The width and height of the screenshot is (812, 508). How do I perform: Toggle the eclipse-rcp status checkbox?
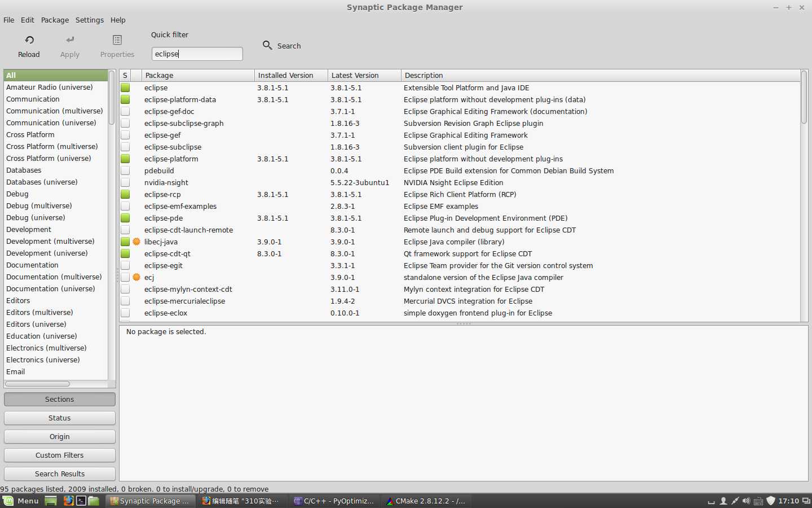pyautogui.click(x=125, y=194)
